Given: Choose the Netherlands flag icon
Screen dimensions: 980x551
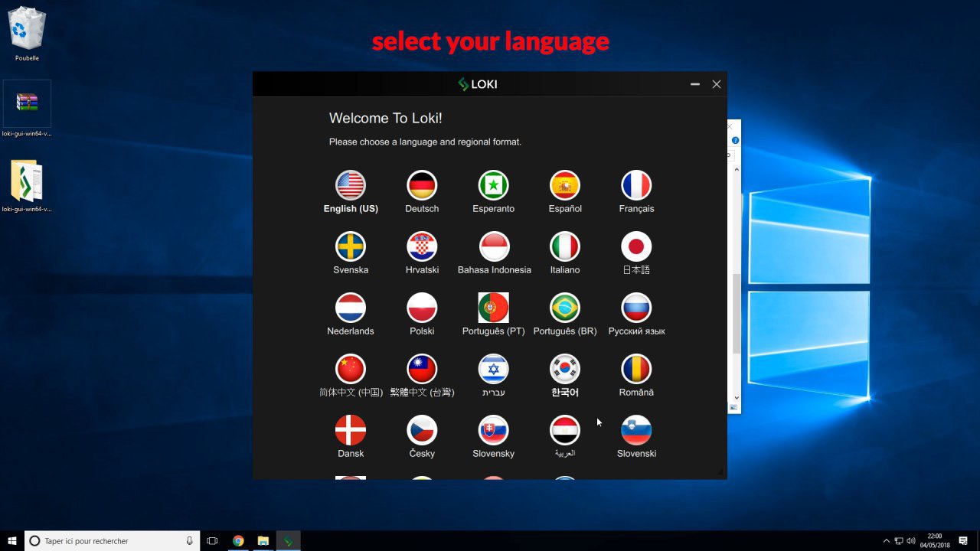Looking at the screenshot, I should click(351, 308).
